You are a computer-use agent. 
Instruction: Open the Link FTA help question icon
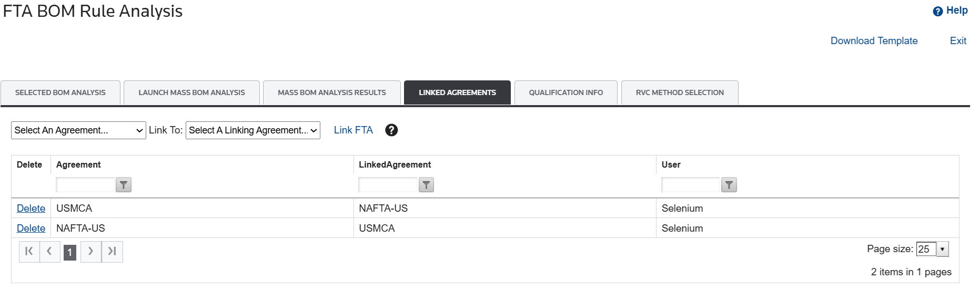[391, 130]
